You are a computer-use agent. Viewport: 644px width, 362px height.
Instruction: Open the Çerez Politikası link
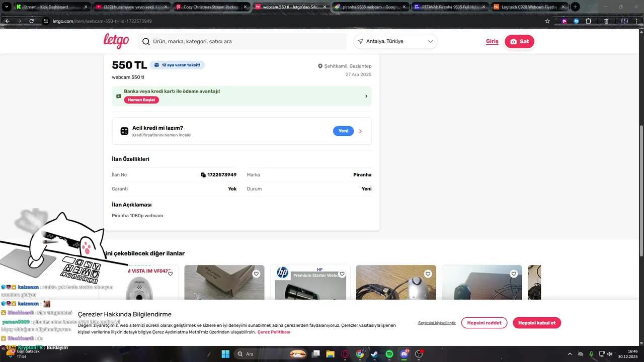tap(274, 332)
